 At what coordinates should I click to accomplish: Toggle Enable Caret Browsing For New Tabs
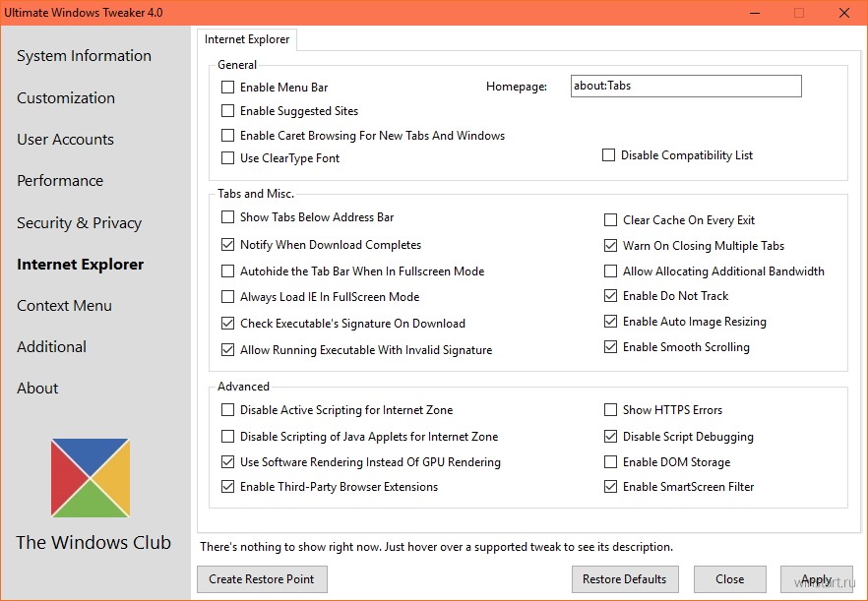(227, 136)
